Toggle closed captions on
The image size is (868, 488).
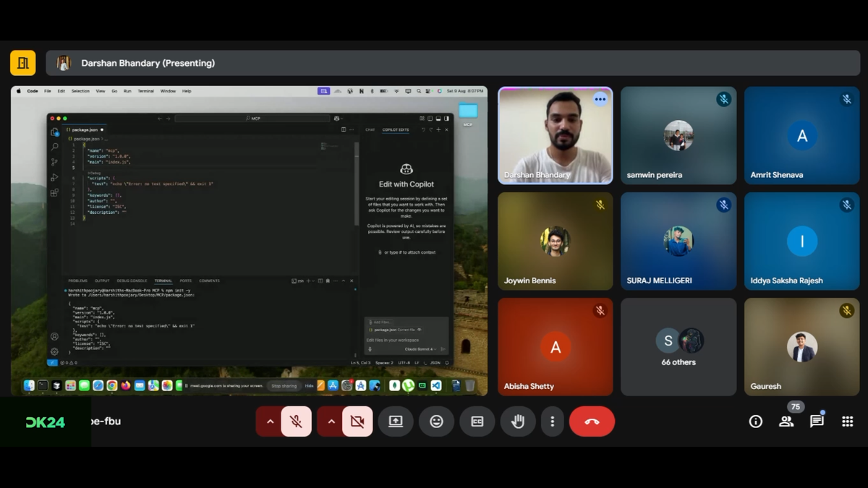(477, 421)
